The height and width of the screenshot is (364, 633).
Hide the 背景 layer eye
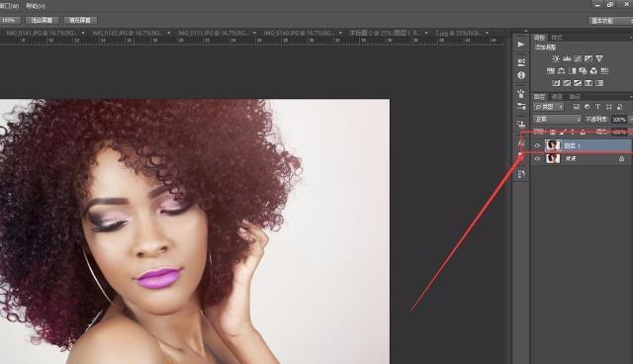click(537, 159)
